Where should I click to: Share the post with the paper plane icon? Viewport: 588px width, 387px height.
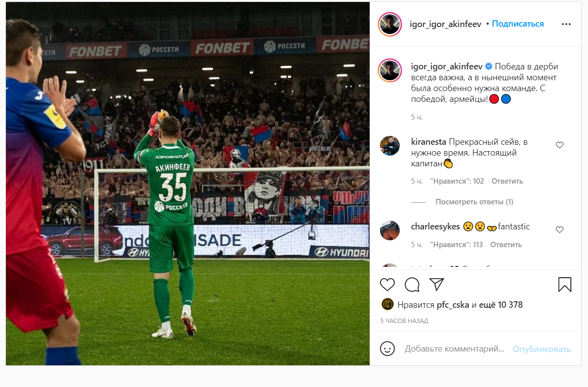click(x=437, y=285)
